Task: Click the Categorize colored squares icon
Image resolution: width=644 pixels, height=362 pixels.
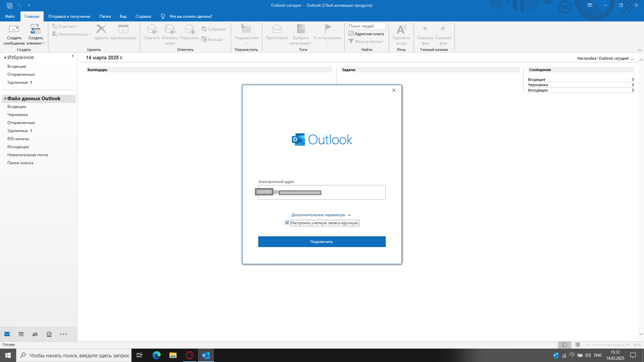Action: (x=301, y=29)
